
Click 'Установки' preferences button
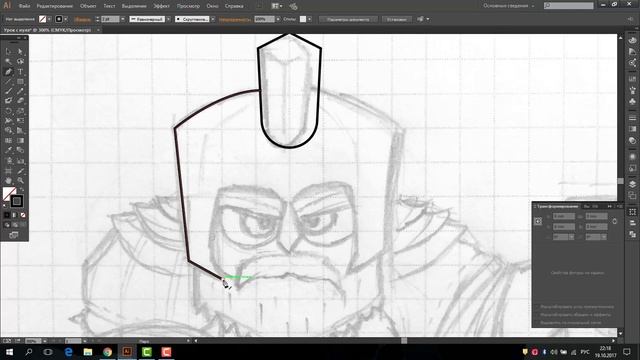click(397, 19)
